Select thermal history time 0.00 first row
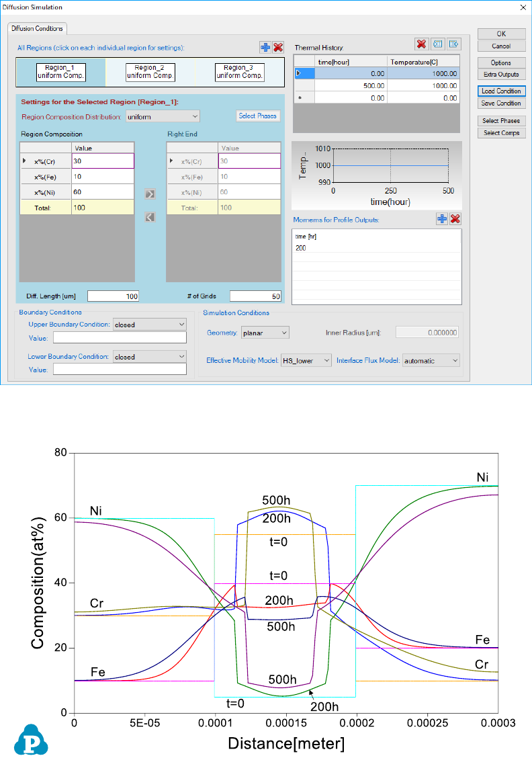Screen dimensions: 532x758 pyautogui.click(x=351, y=73)
